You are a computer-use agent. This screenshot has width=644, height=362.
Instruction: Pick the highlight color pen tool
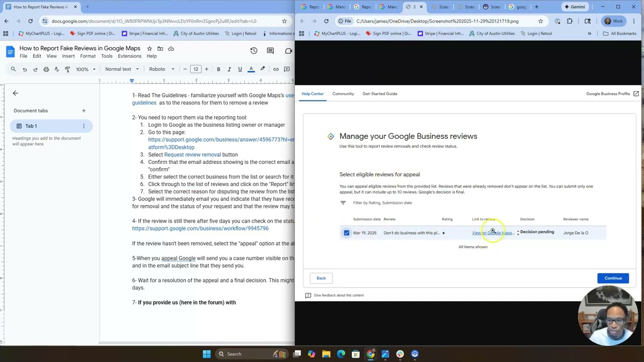coord(262,69)
